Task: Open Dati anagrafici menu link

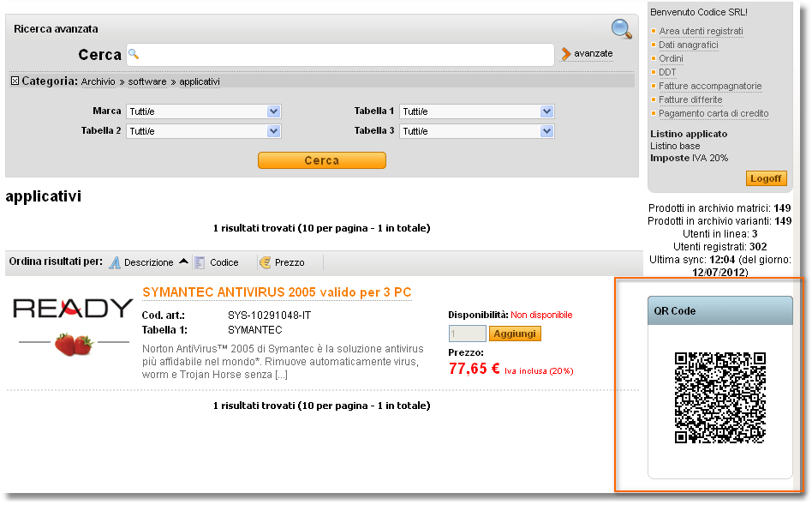Action: [689, 45]
